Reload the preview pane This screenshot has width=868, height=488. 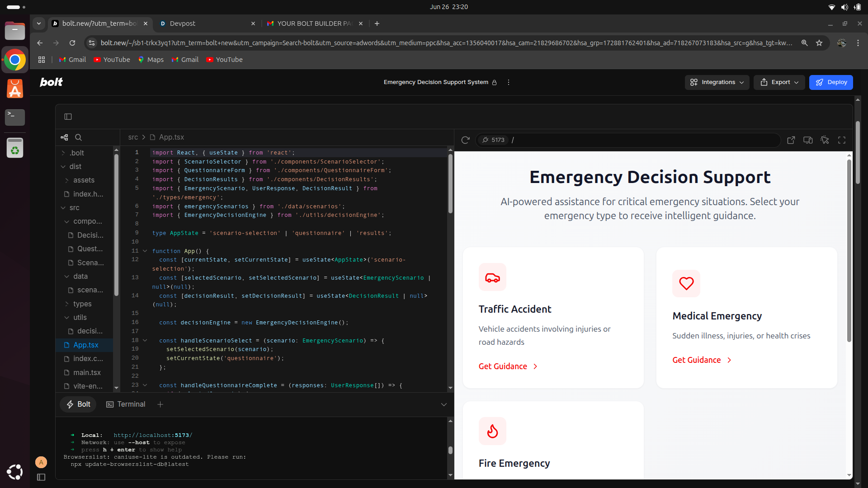click(x=465, y=140)
